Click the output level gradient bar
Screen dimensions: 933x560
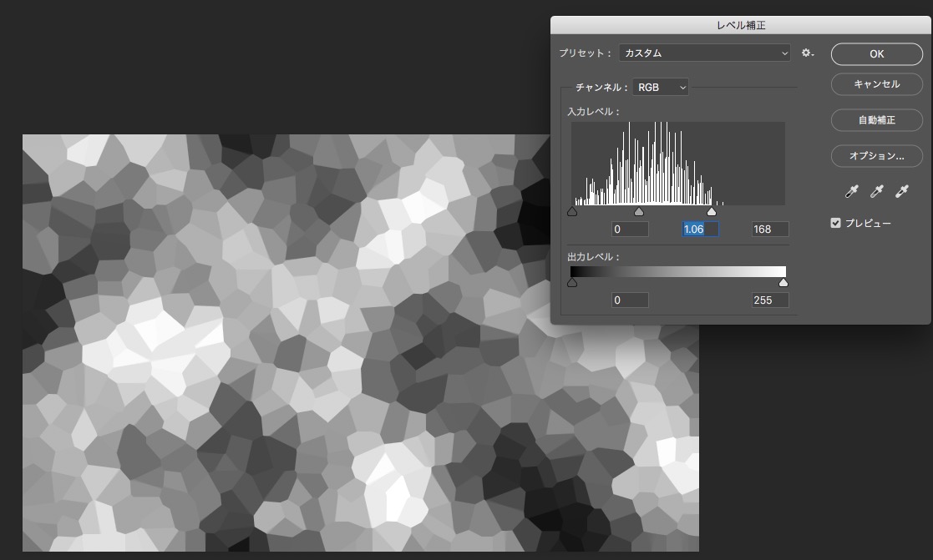coord(678,272)
